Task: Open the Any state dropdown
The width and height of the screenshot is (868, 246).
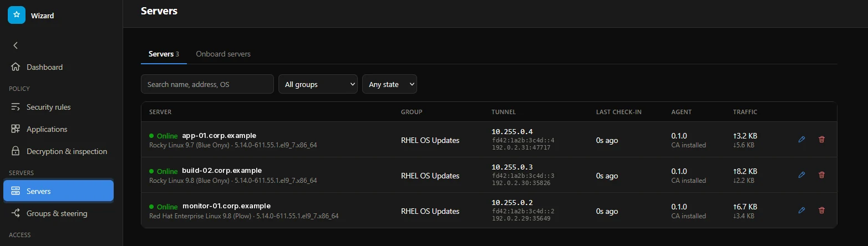Action: 389,84
